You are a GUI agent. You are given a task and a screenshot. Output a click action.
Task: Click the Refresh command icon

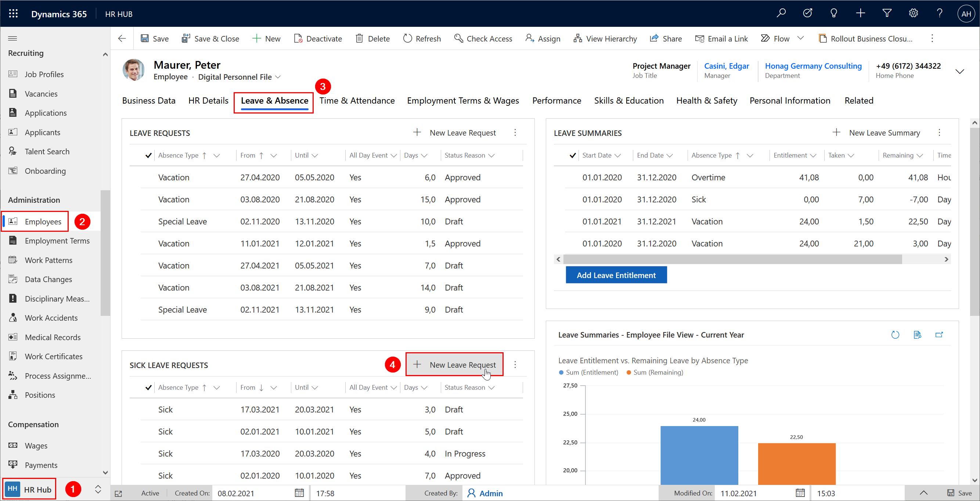point(407,39)
